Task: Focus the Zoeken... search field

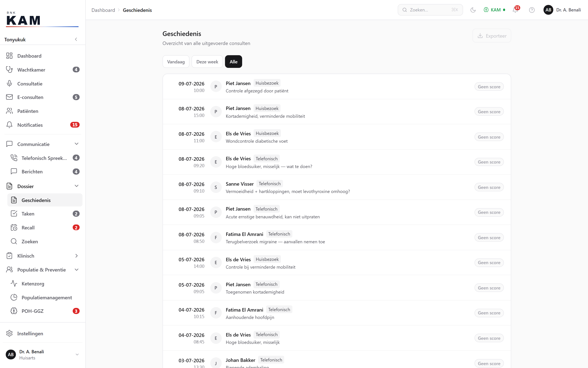Action: click(x=430, y=10)
